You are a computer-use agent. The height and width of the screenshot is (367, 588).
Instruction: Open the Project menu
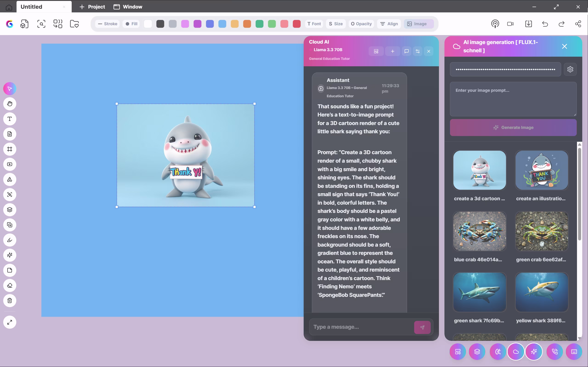tap(92, 7)
